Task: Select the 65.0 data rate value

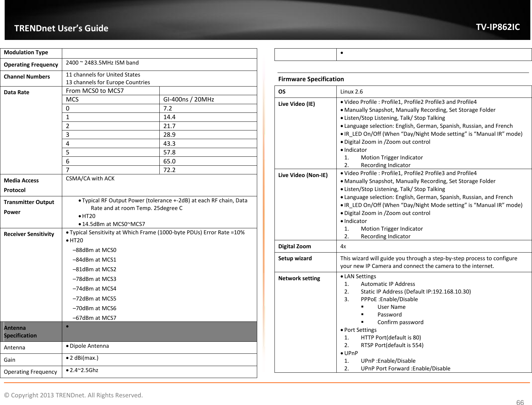Action: point(169,161)
